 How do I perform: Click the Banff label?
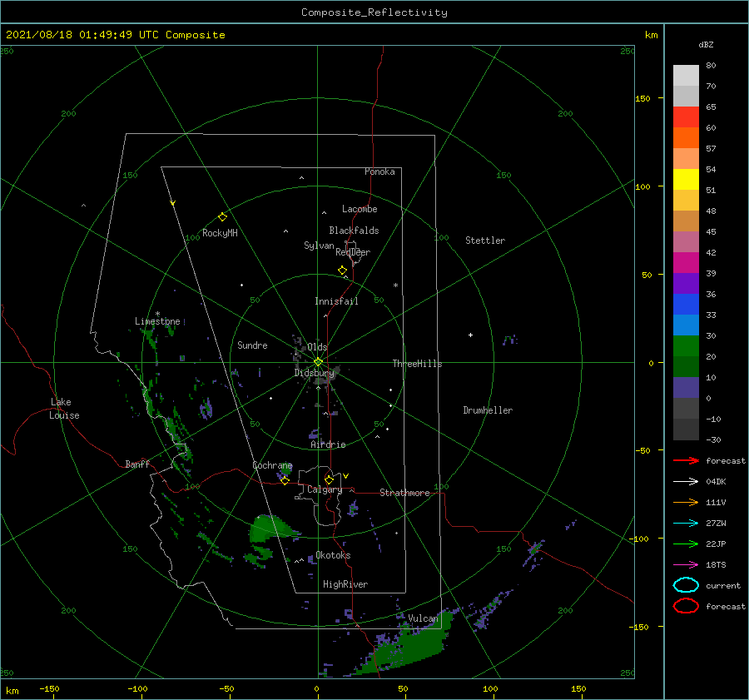pyautogui.click(x=137, y=464)
